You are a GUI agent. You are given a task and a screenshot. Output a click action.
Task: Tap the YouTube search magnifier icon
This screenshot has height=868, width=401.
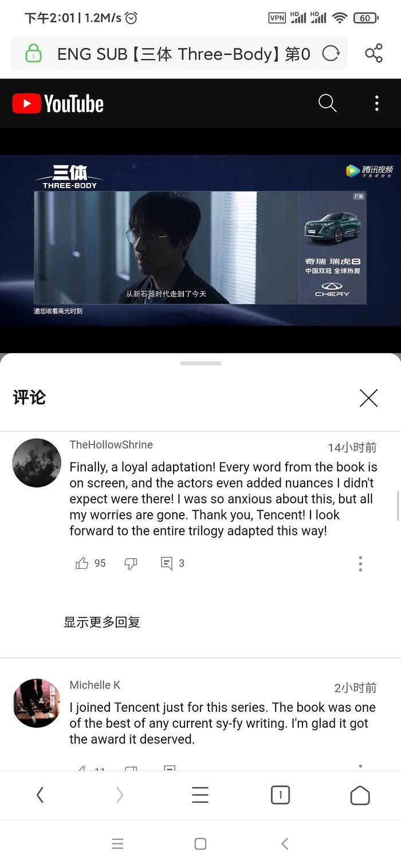(327, 103)
